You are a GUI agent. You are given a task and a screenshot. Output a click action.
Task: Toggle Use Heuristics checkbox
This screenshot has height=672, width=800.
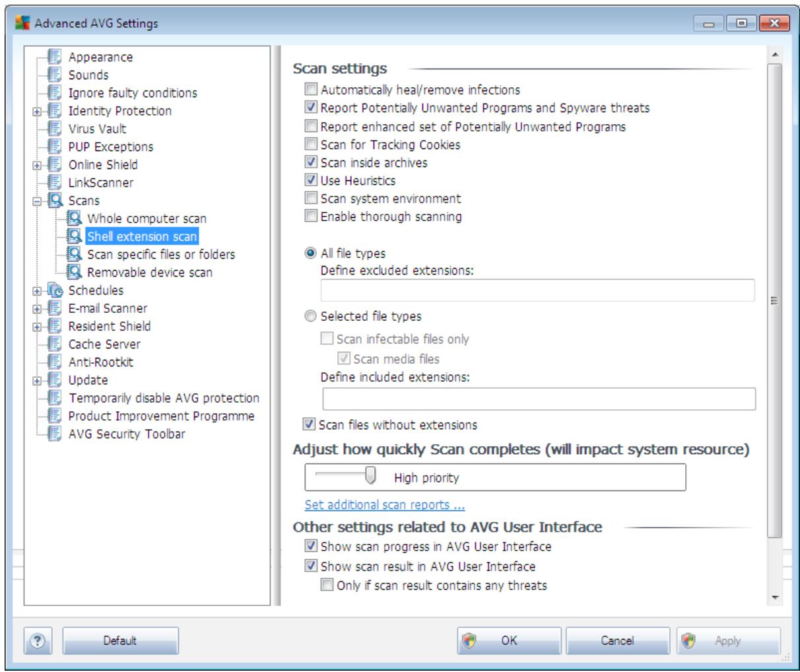[311, 180]
